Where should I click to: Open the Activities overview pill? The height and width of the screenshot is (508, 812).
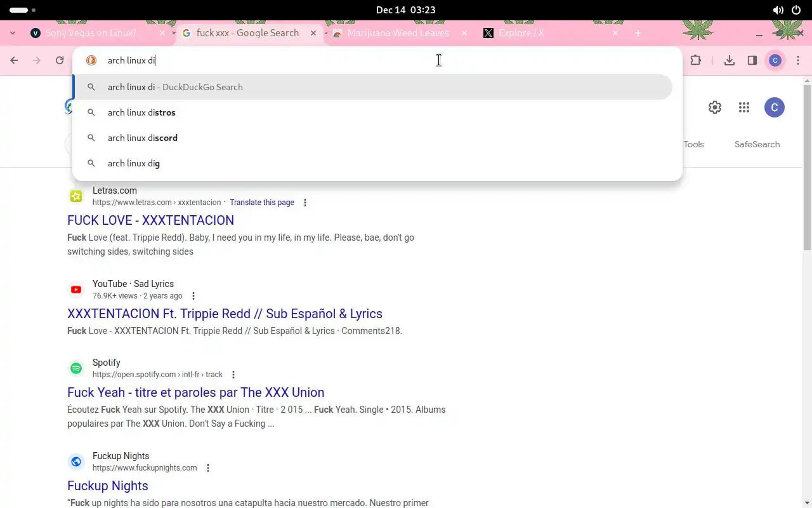pos(23,10)
